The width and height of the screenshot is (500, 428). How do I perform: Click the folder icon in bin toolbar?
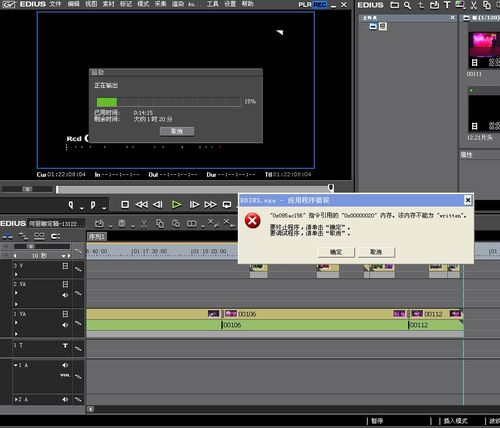(x=395, y=5)
